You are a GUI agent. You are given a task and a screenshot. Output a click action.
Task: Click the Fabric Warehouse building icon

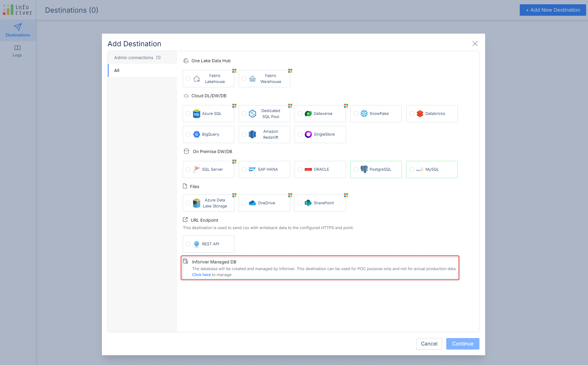(252, 79)
